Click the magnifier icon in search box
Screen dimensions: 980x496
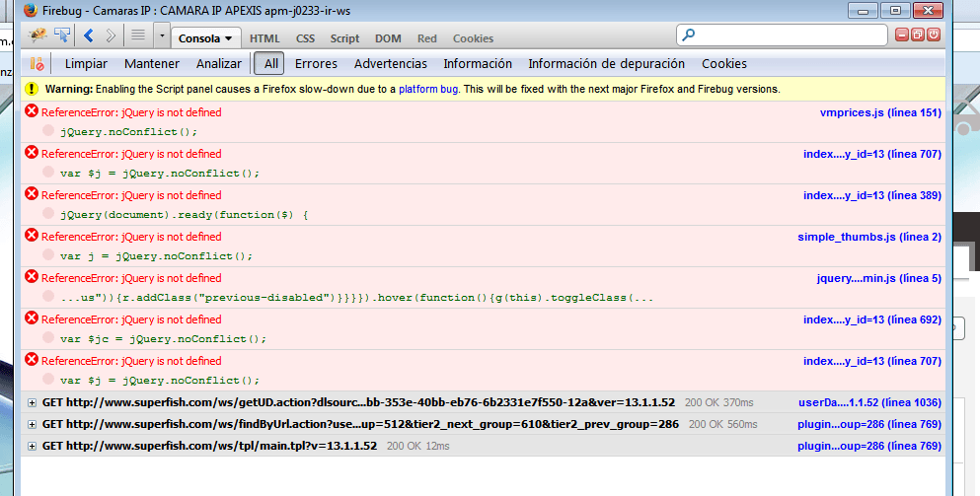tap(688, 35)
